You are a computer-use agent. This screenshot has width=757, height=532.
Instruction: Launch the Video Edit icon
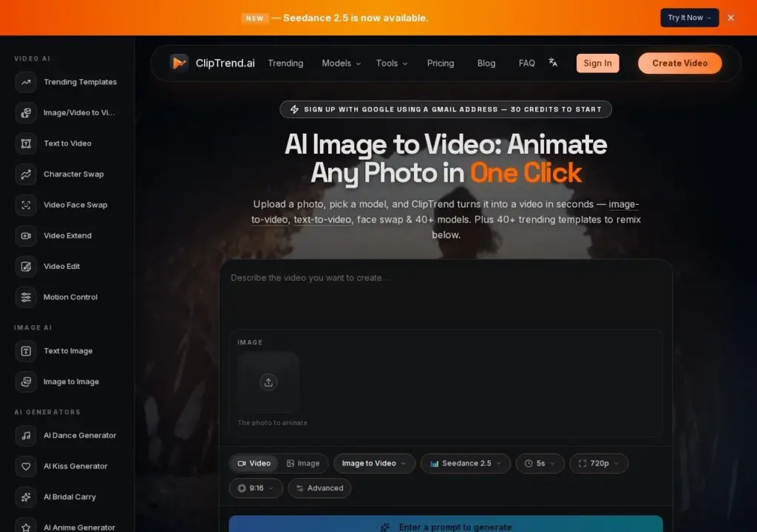tap(26, 267)
